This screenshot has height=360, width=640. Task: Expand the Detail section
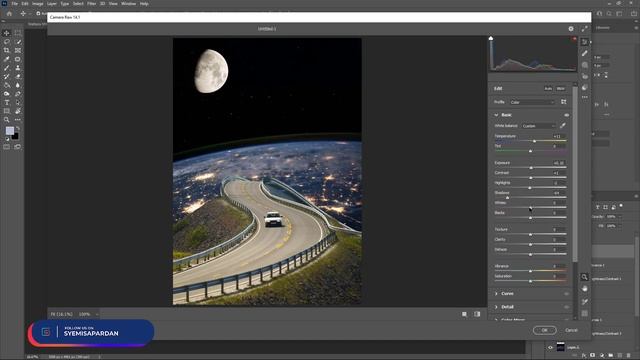pyautogui.click(x=496, y=307)
